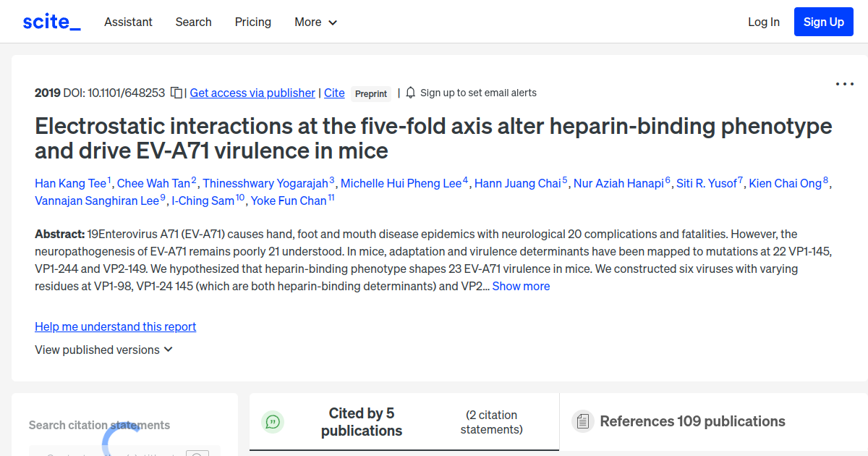Screen dimensions: 868x456
Task: Expand the More navigation dropdown
Action: click(x=315, y=22)
